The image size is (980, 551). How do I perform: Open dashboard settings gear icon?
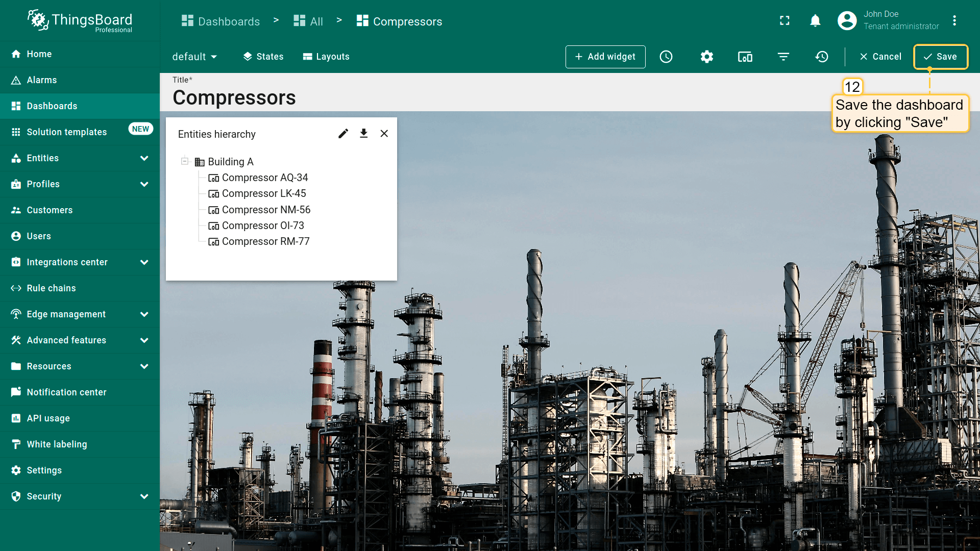[706, 57]
